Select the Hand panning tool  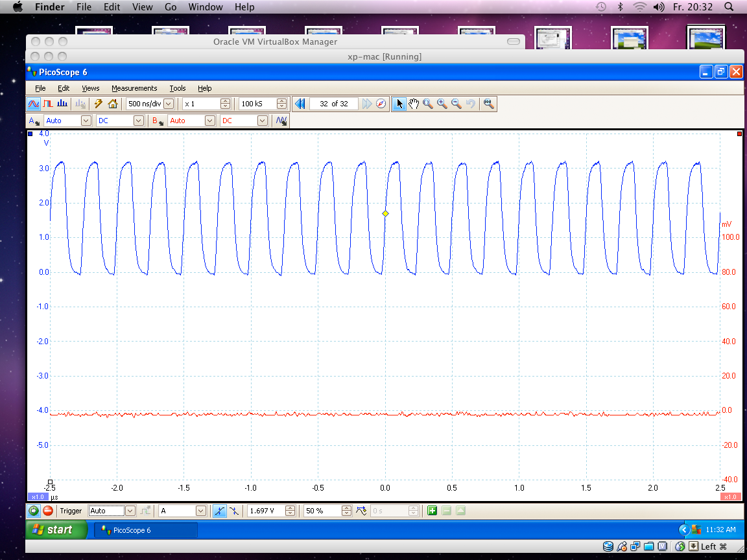[414, 103]
